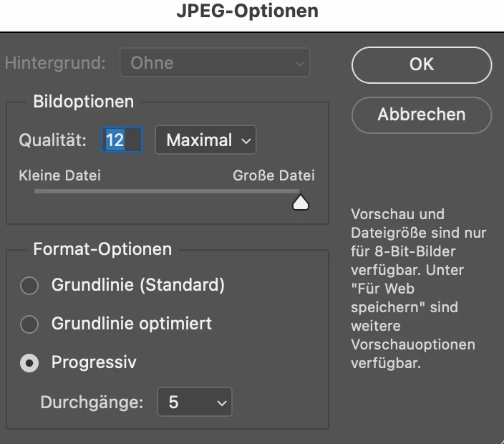Click the Vorschau und Dateigröße info text
Image resolution: width=504 pixels, height=444 pixels.
tap(419, 289)
